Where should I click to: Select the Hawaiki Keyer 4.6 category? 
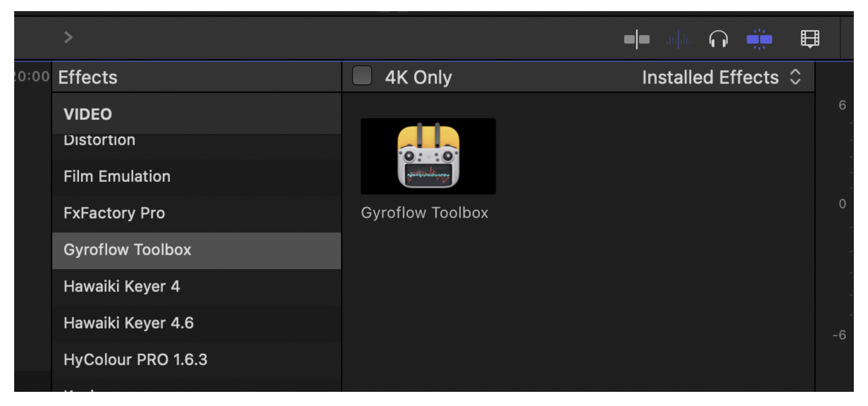128,323
